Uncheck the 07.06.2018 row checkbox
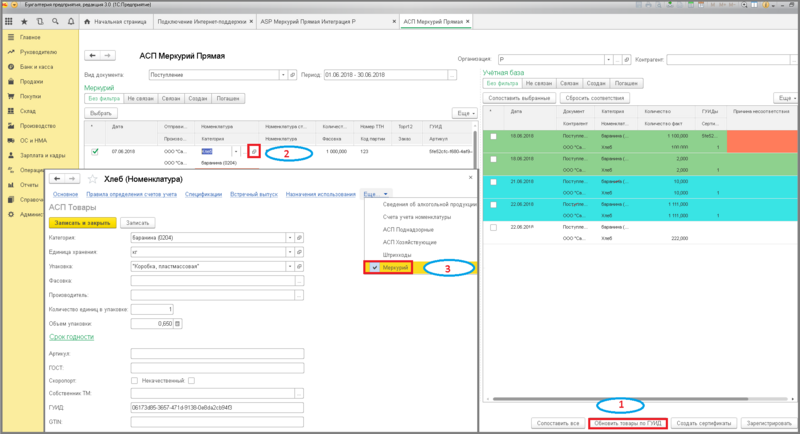This screenshot has height=434, width=800. 95,151
